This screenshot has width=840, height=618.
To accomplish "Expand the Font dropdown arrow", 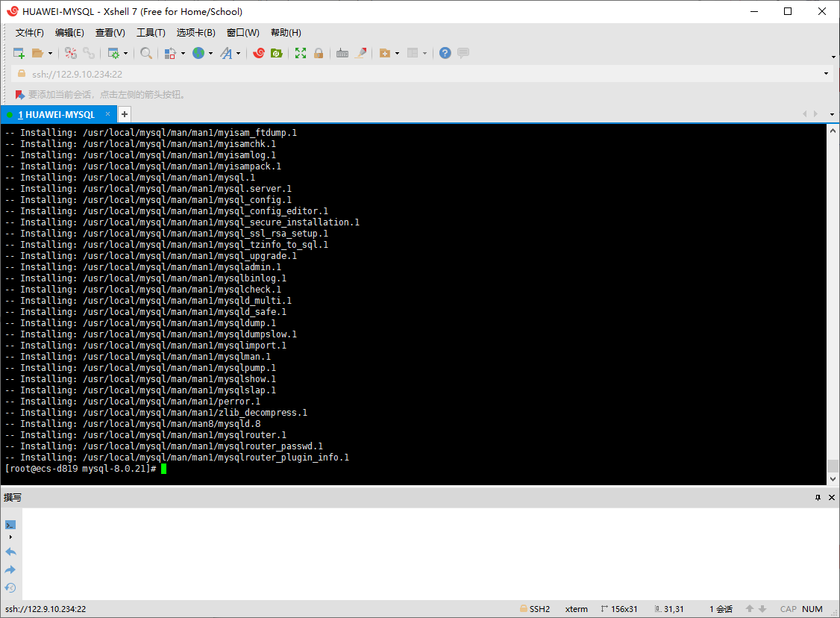I will 239,53.
